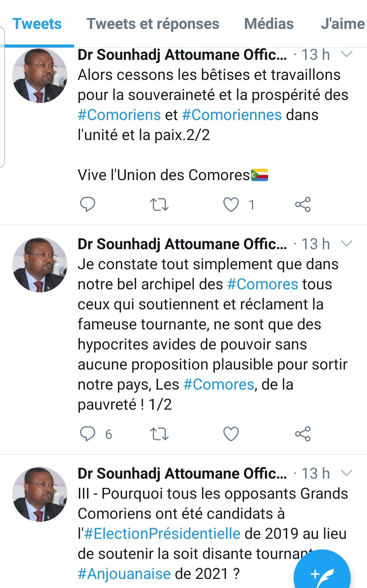Screen dimensions: 367x588
Task: Select the Tweets tab
Action: 37,24
